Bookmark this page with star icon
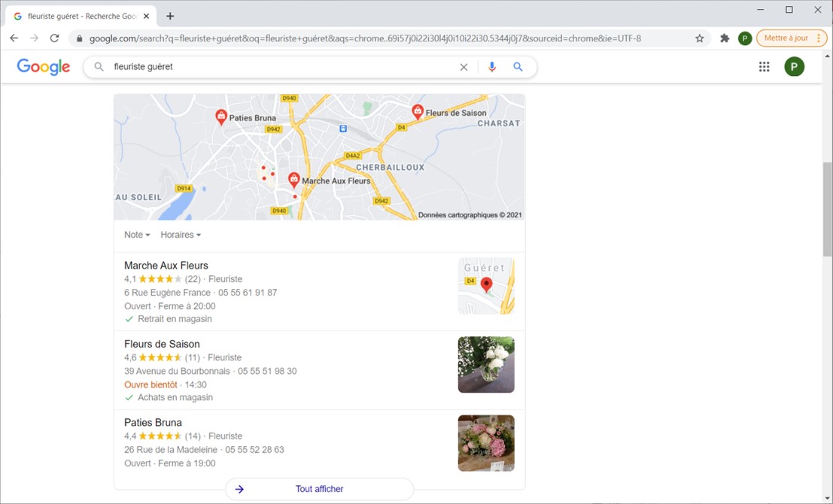The width and height of the screenshot is (833, 504). (700, 38)
